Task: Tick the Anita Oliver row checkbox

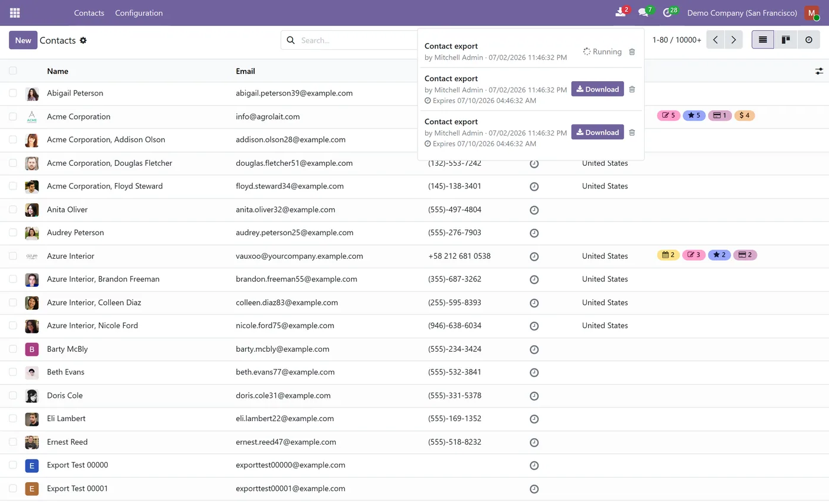Action: click(13, 210)
